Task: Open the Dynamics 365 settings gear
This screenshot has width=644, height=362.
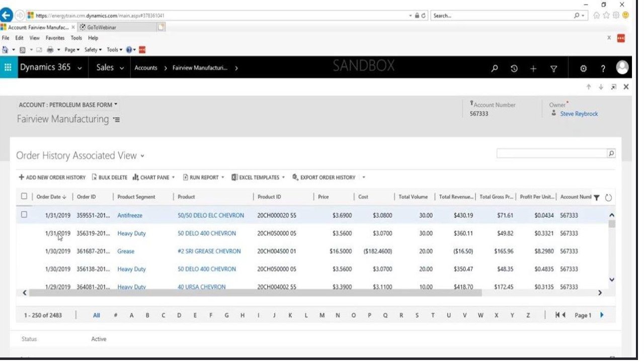Action: click(584, 68)
